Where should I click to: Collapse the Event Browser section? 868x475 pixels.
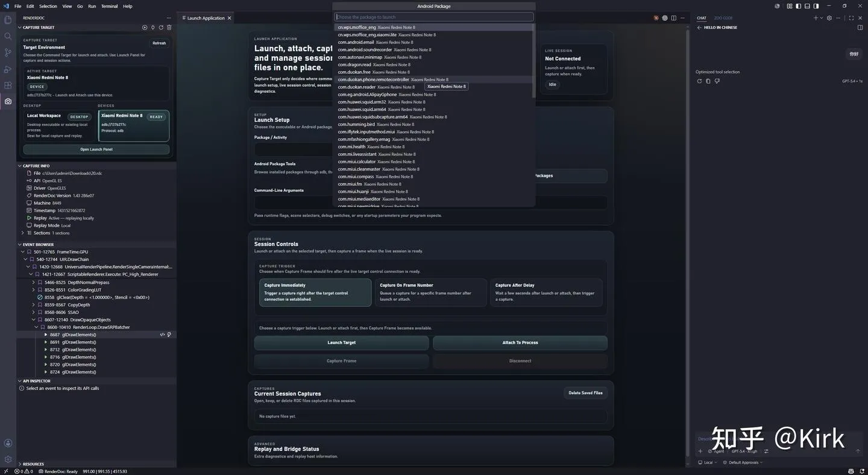click(x=20, y=245)
